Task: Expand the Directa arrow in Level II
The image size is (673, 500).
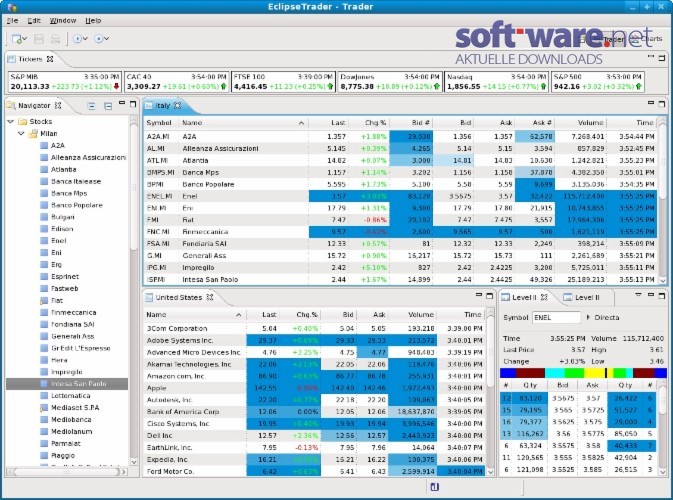Action: point(588,317)
